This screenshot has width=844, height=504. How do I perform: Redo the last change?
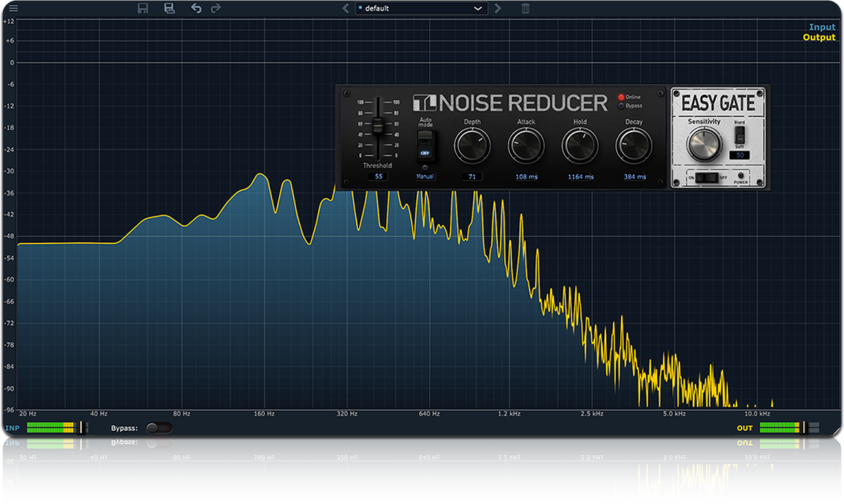coord(216,8)
